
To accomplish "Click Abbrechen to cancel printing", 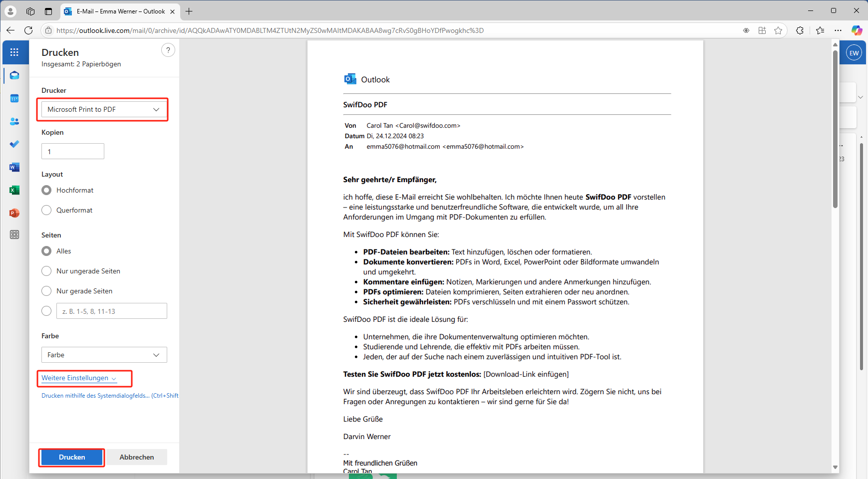I will pyautogui.click(x=137, y=457).
